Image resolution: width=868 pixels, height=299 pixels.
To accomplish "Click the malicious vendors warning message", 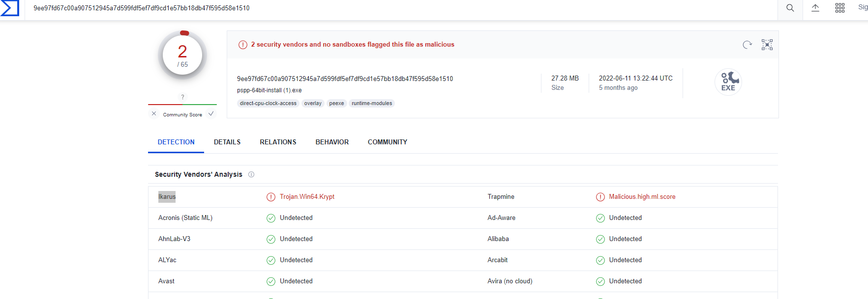I will (353, 45).
